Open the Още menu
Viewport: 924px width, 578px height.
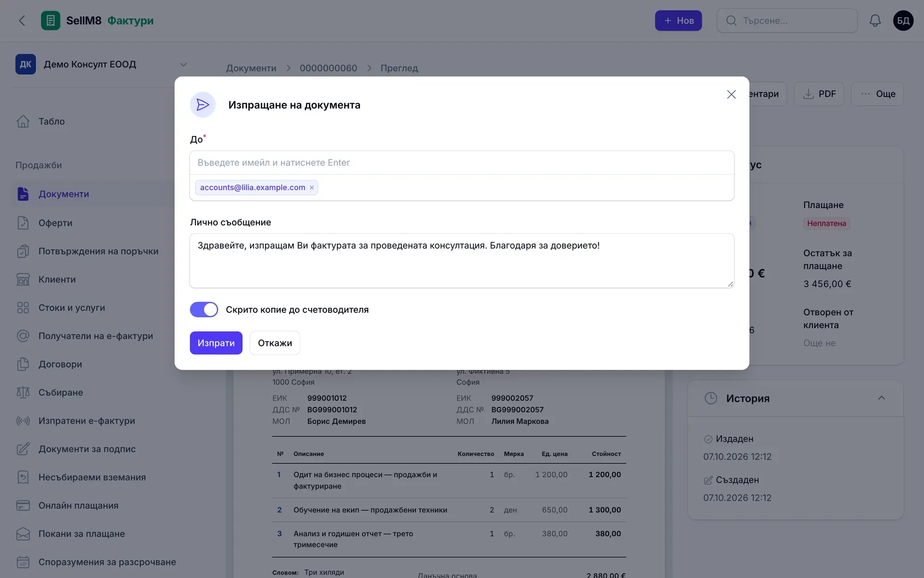point(877,94)
